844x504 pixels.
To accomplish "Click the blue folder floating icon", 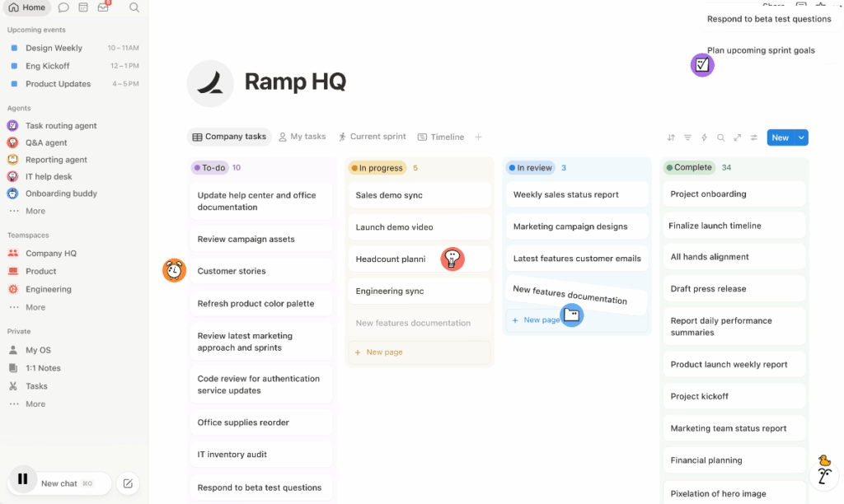I will (572, 315).
